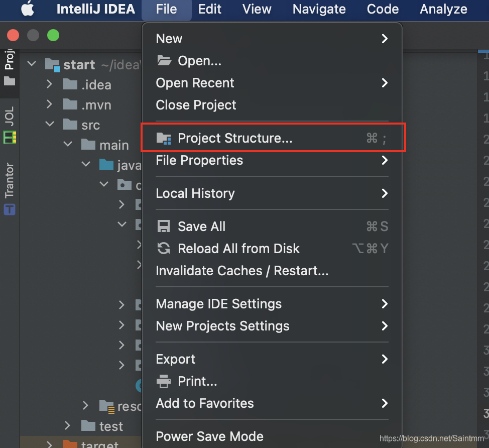The width and height of the screenshot is (489, 448).
Task: Select Invalidate Caches / Restart...
Action: [272, 271]
